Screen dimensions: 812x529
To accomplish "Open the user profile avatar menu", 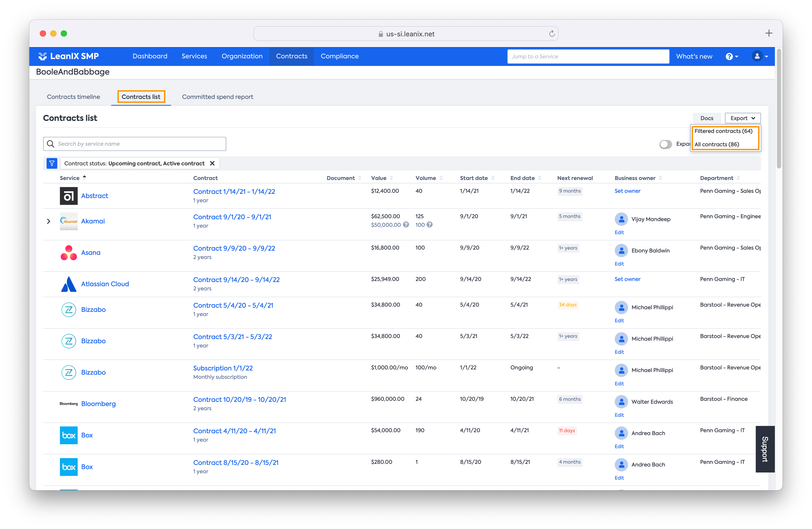I will [x=760, y=56].
